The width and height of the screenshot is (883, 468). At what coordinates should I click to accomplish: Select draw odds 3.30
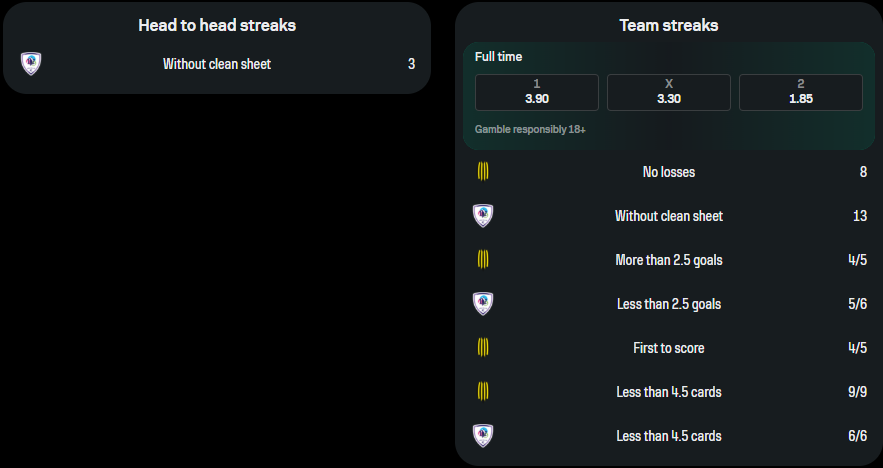669,92
